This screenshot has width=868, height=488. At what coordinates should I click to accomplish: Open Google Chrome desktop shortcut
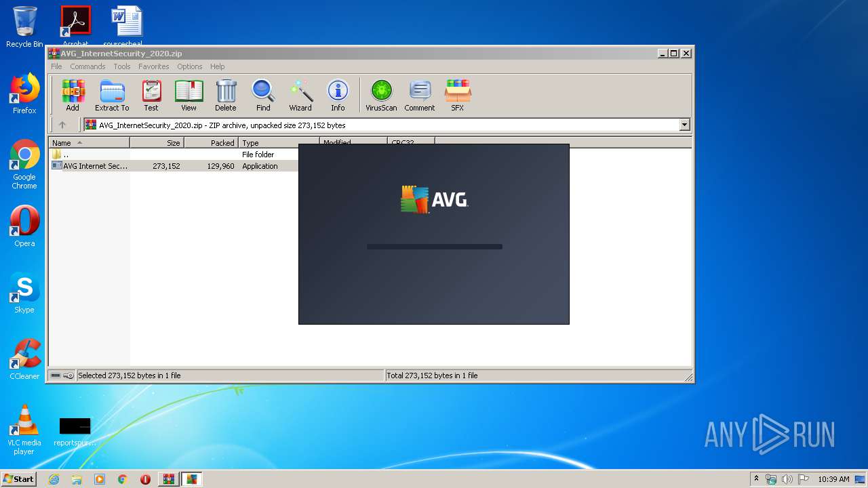pyautogui.click(x=24, y=164)
